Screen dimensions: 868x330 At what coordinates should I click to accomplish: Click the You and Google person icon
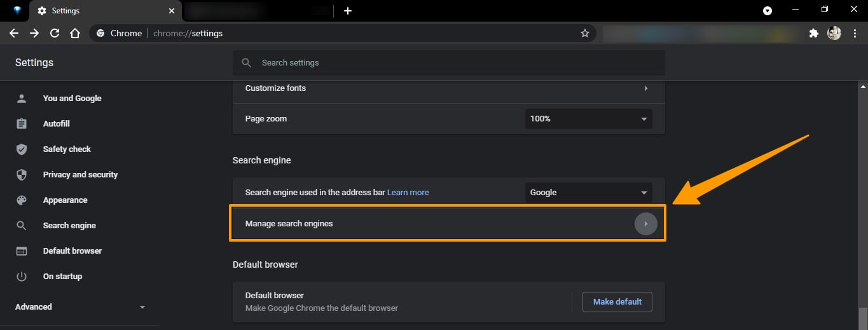22,98
